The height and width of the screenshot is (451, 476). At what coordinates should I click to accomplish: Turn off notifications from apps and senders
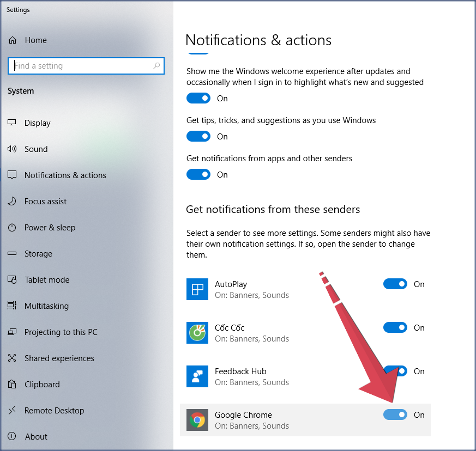point(198,175)
